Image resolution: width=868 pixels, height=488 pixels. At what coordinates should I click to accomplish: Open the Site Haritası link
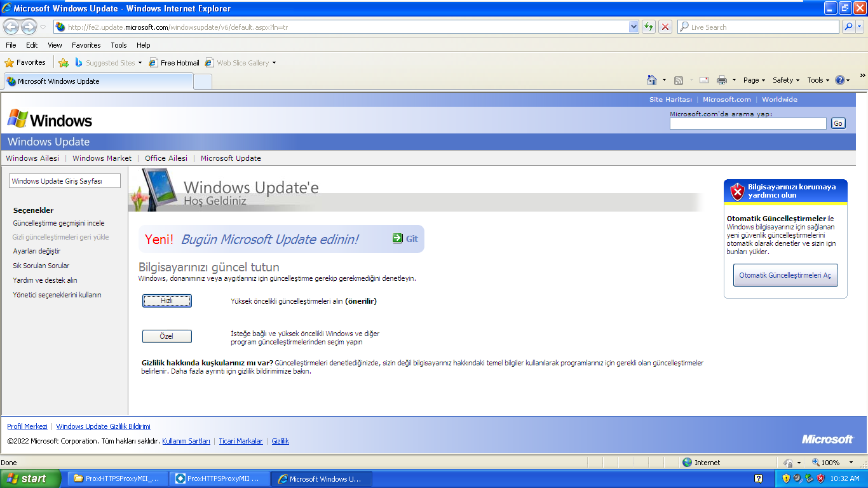point(670,99)
